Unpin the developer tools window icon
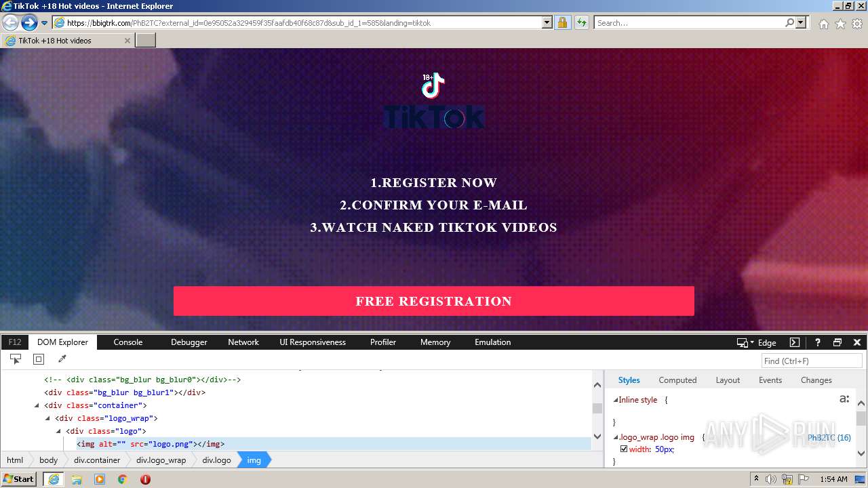 tap(837, 342)
